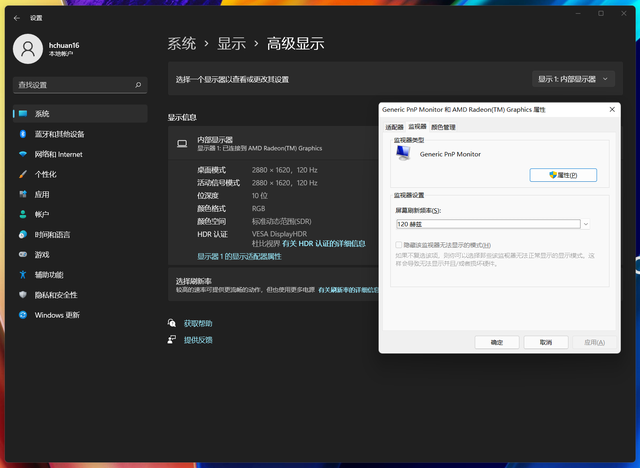Switch to the 监视器 tab

click(x=417, y=126)
